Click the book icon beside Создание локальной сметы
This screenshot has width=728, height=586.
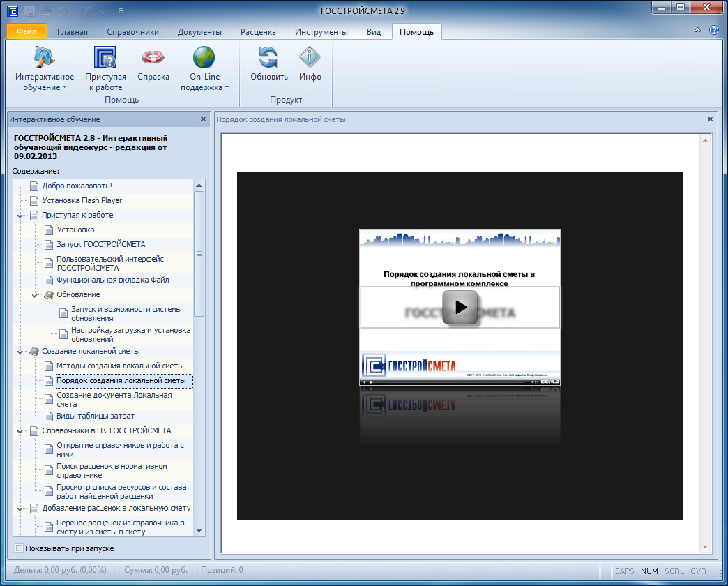click(x=34, y=352)
